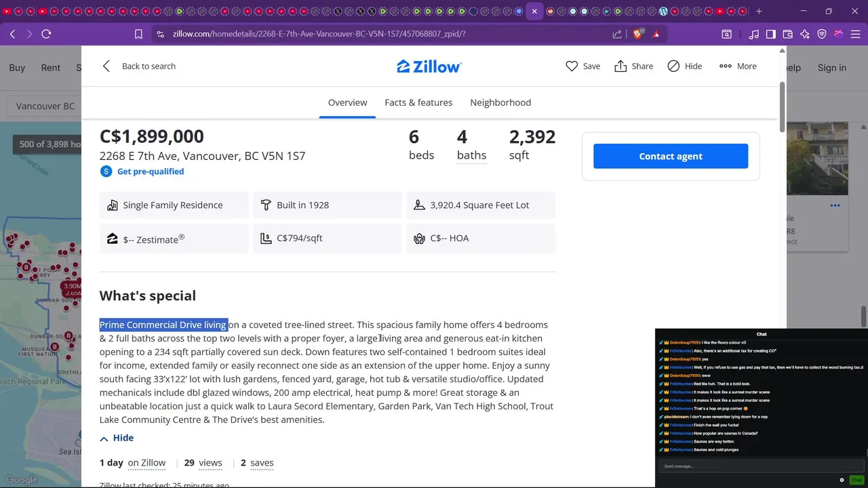Click the C$1,899,000 price text
Image resolution: width=868 pixels, height=488 pixels.
coord(152,136)
